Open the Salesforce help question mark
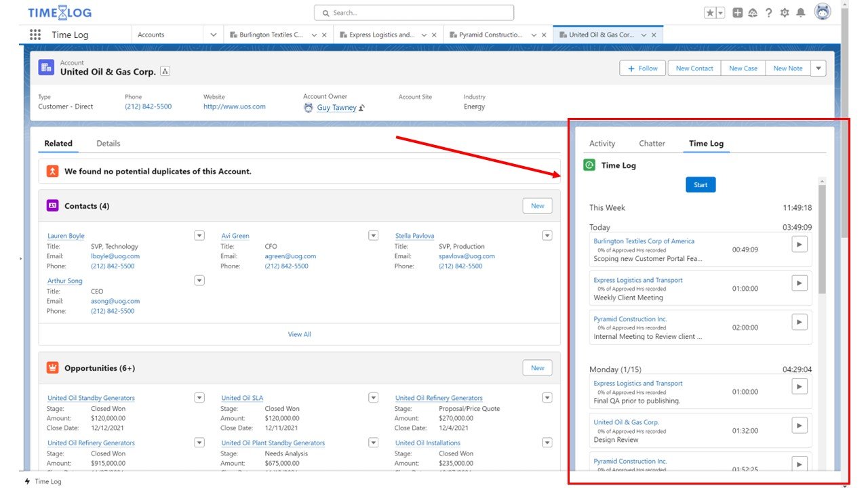The width and height of the screenshot is (868, 488). (769, 13)
